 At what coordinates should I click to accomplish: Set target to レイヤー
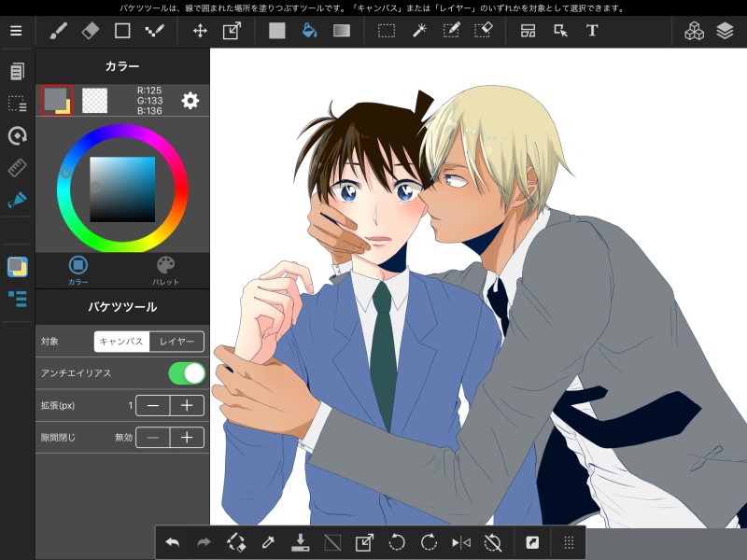click(x=176, y=342)
